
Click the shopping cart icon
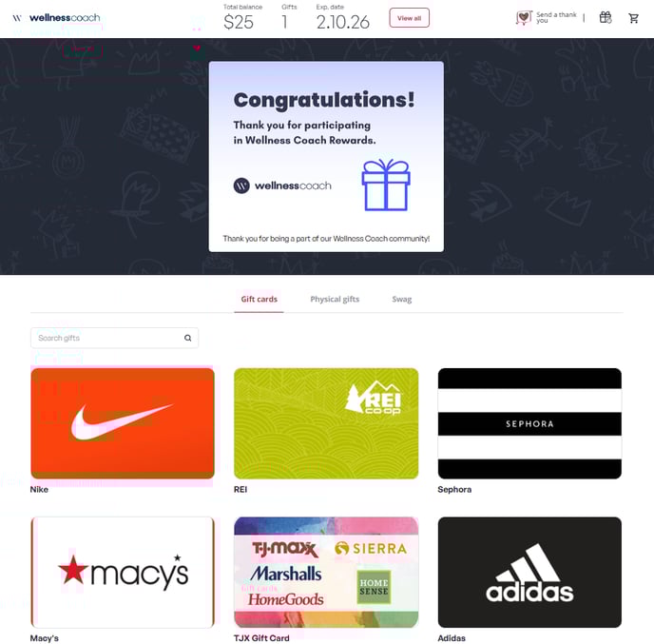click(x=633, y=18)
